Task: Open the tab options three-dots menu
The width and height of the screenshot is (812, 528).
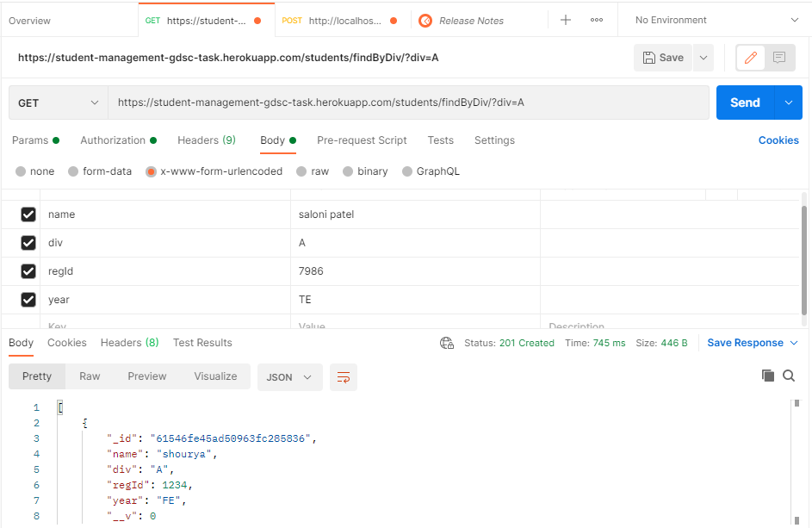Action: click(597, 20)
